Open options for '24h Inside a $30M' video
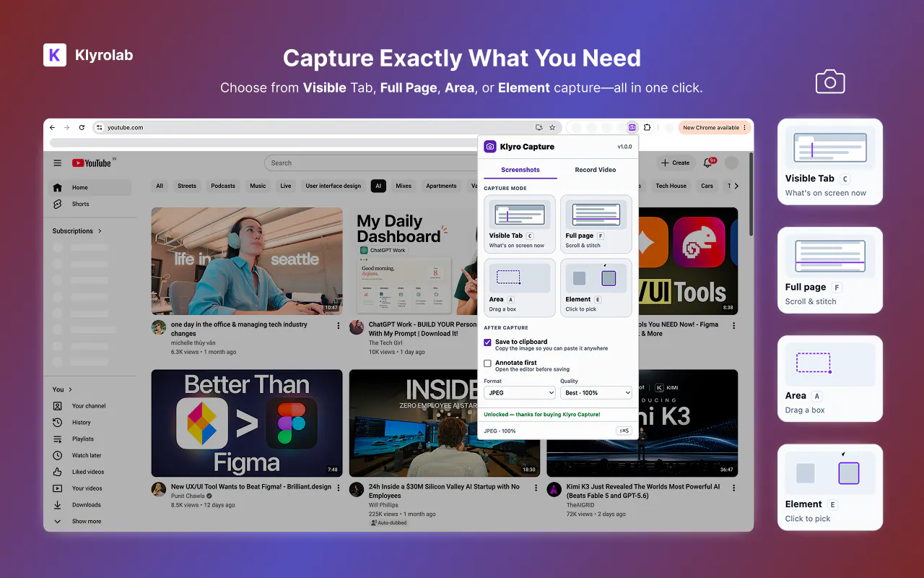Viewport: 924px width, 578px height. (x=536, y=488)
